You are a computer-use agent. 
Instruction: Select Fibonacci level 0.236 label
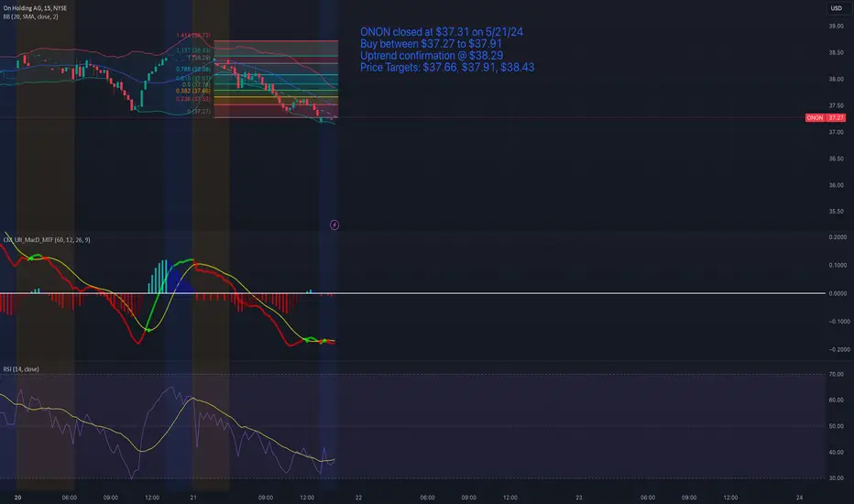tap(193, 99)
